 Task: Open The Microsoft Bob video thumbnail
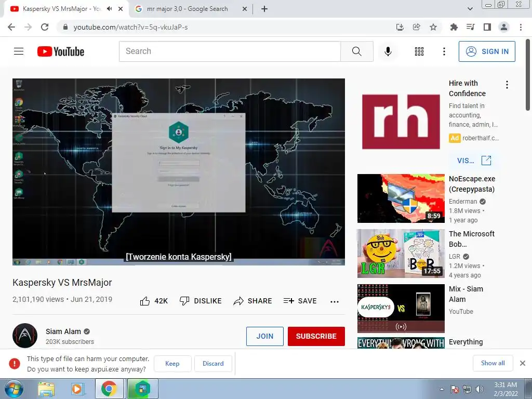click(x=401, y=254)
